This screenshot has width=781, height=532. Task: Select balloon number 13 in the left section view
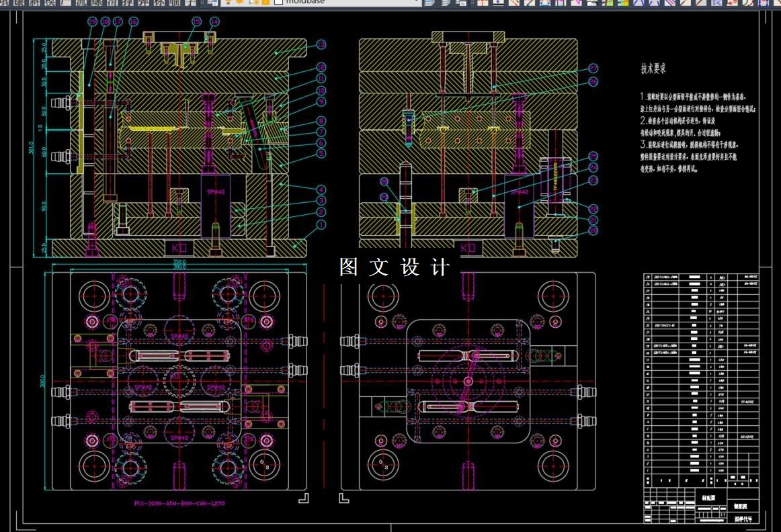pyautogui.click(x=321, y=45)
